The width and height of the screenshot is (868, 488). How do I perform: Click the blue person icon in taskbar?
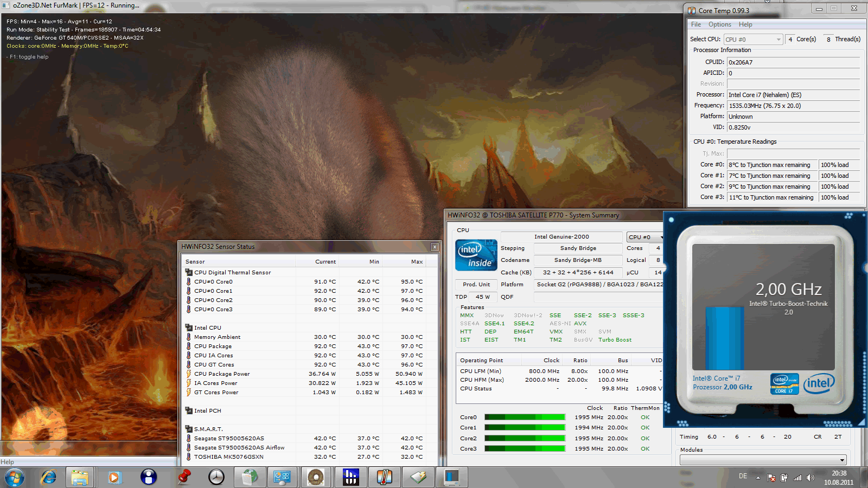pos(148,477)
